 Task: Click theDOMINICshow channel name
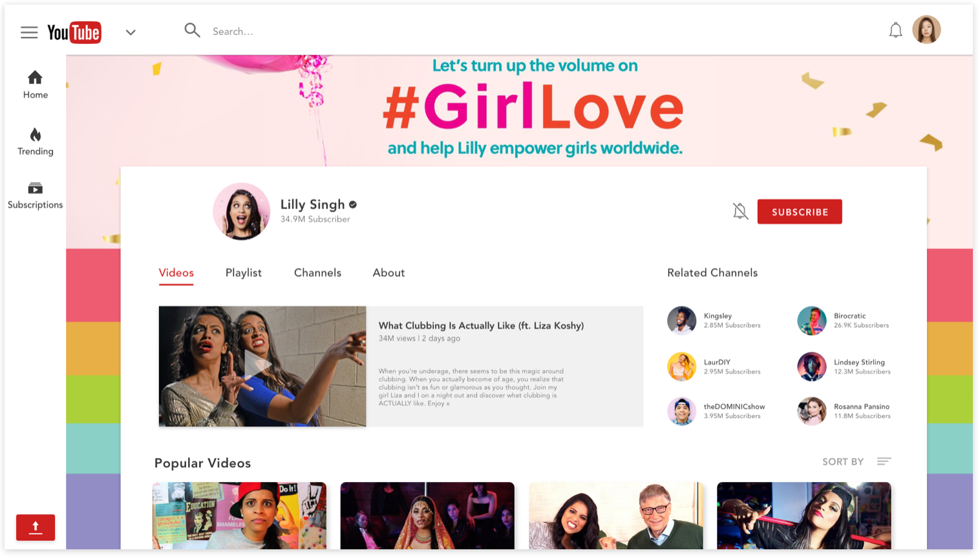734,406
